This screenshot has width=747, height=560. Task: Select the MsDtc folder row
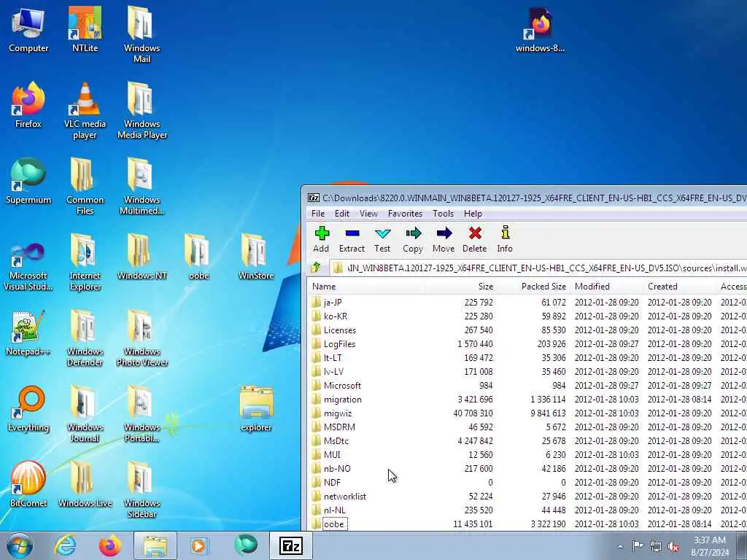(x=528, y=441)
